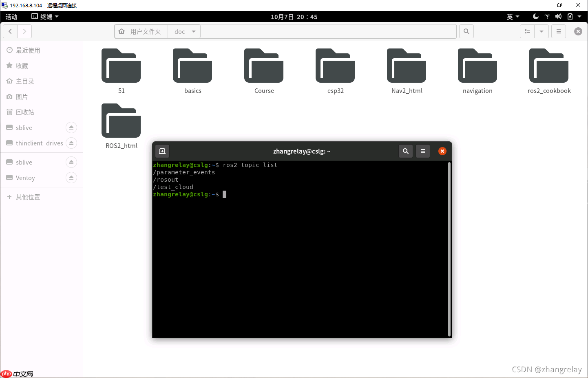Click the file manager search button

[x=466, y=31]
